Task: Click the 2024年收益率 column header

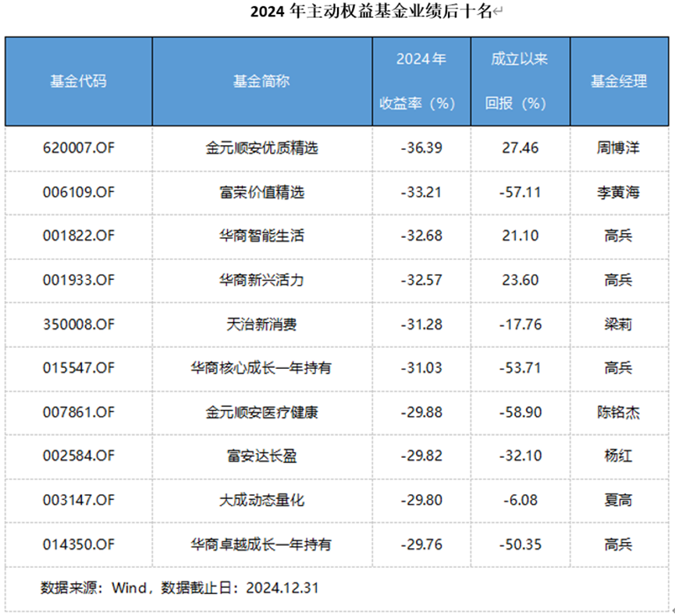Action: coord(421,81)
